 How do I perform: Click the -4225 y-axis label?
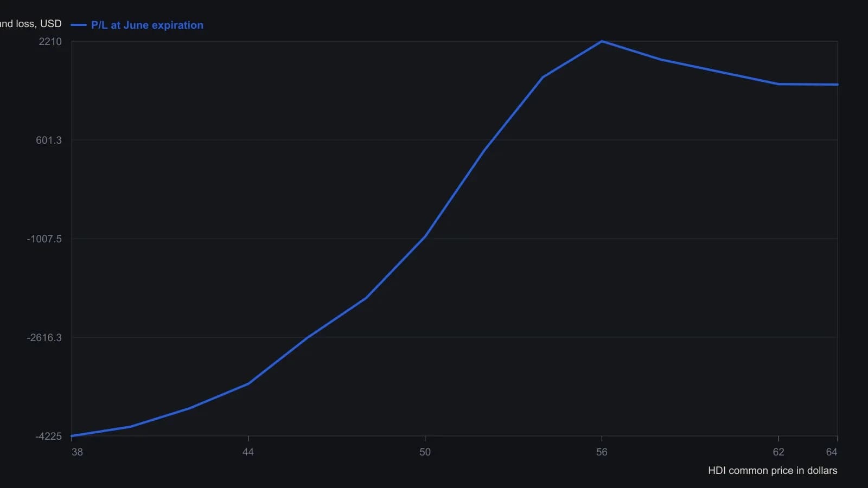[49, 436]
